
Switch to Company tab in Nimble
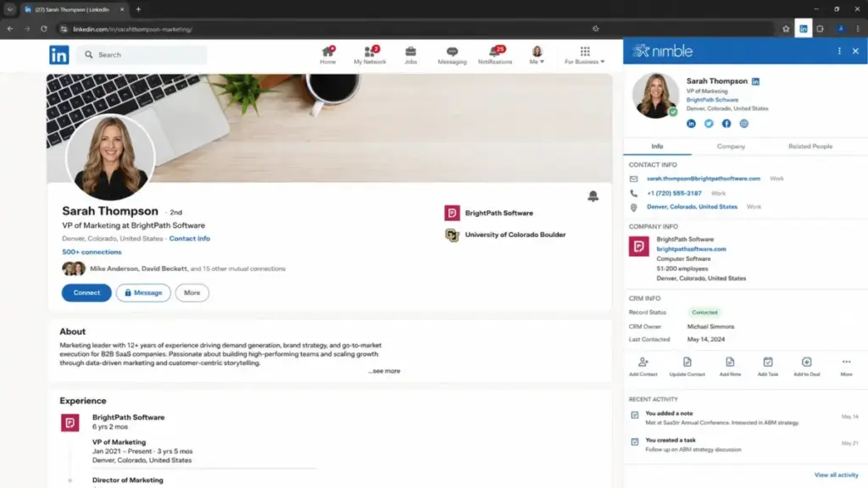tap(731, 146)
